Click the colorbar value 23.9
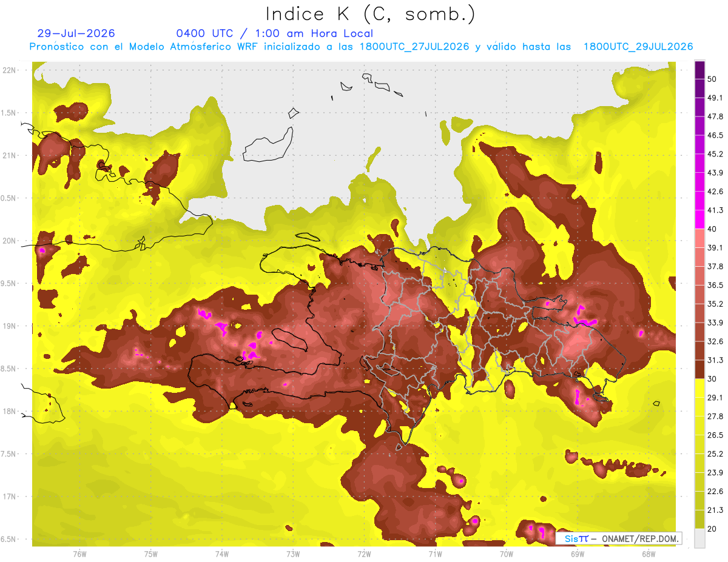The height and width of the screenshot is (562, 728). point(715,472)
